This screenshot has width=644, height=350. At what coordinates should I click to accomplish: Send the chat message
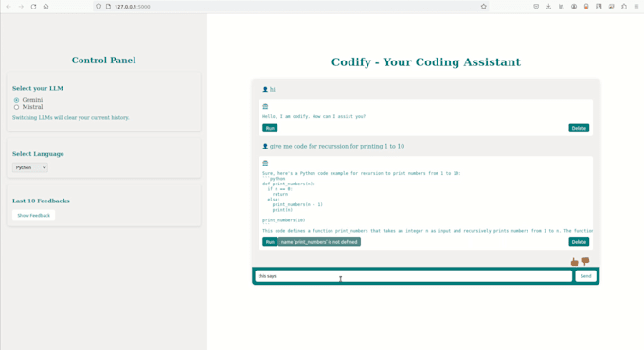(585, 276)
